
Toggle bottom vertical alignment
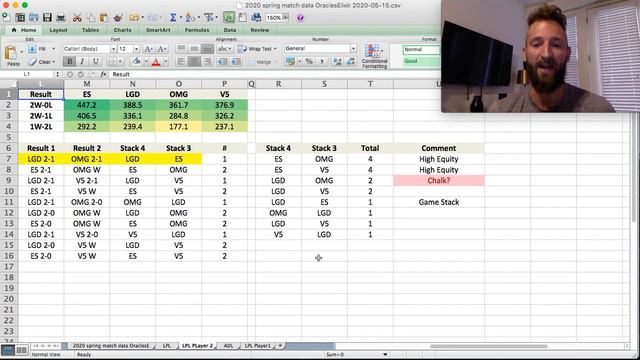pos(207,49)
